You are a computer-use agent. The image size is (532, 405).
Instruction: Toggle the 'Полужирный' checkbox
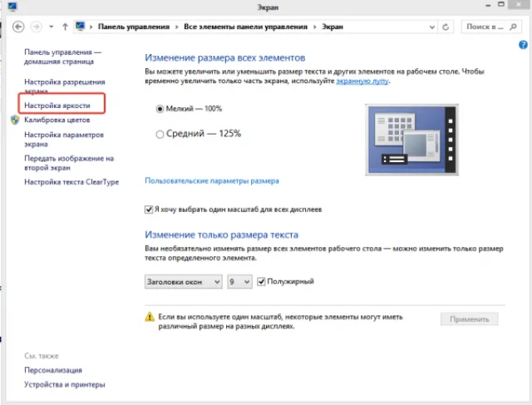tap(261, 281)
